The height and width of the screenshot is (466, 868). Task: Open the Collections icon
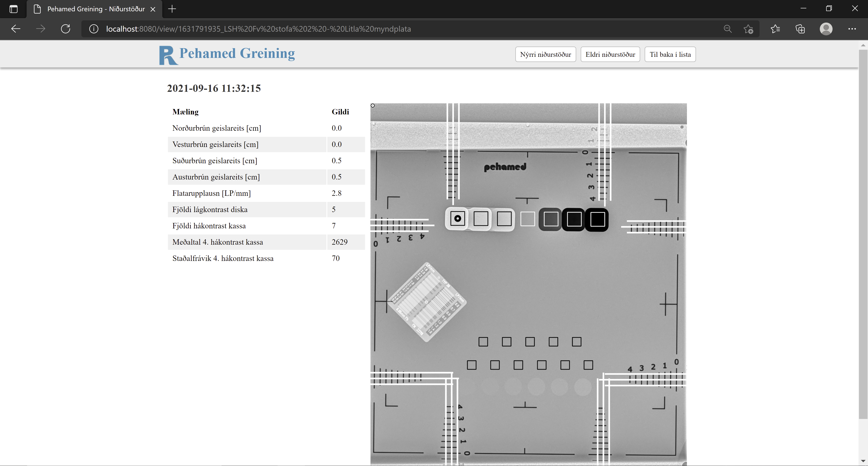(x=800, y=29)
